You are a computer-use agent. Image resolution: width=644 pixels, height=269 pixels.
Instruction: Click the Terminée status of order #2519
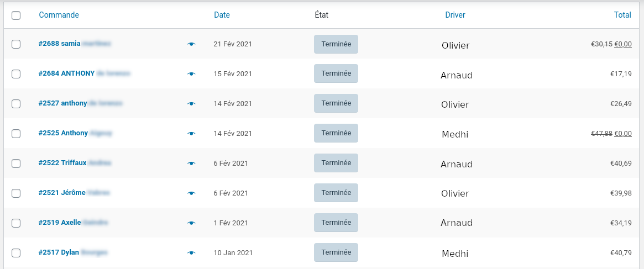[x=336, y=223]
